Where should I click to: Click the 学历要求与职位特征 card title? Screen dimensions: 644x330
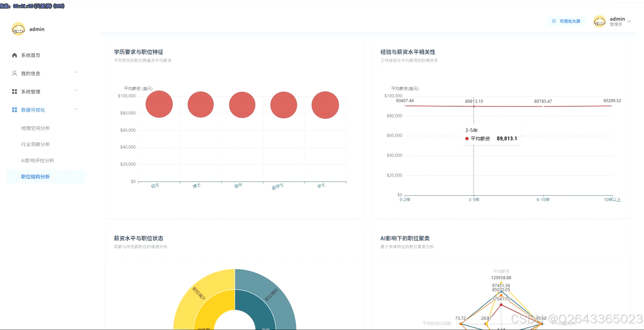click(x=139, y=52)
